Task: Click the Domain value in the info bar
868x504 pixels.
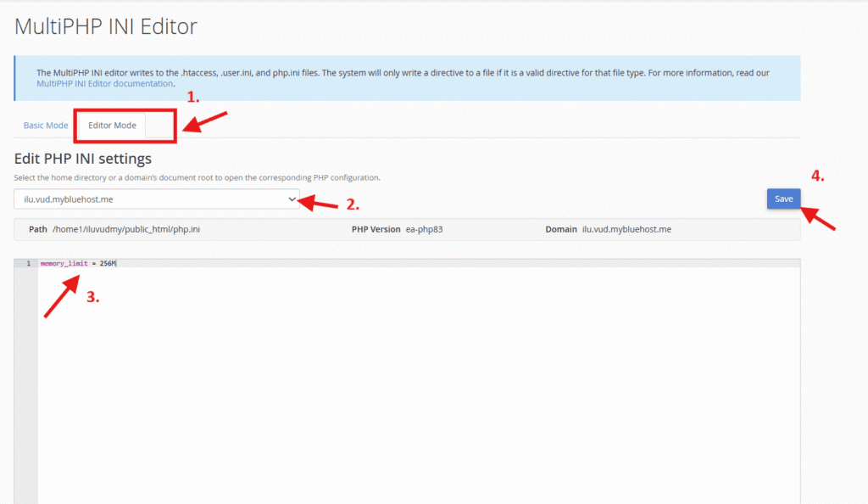Action: 626,229
